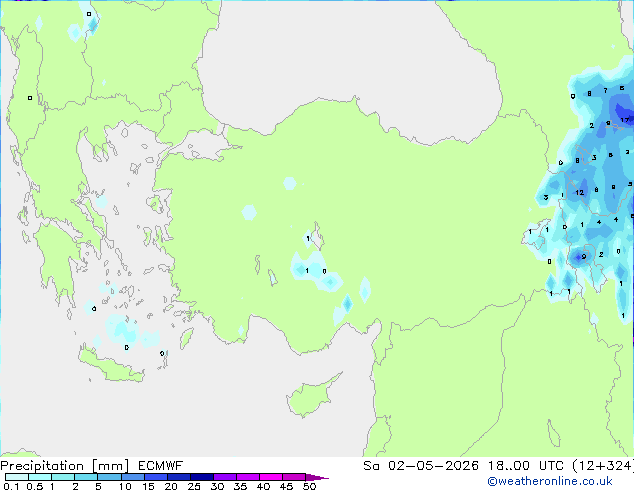Click the '10' legend scale label
This screenshot has width=634, height=490.
125,486
